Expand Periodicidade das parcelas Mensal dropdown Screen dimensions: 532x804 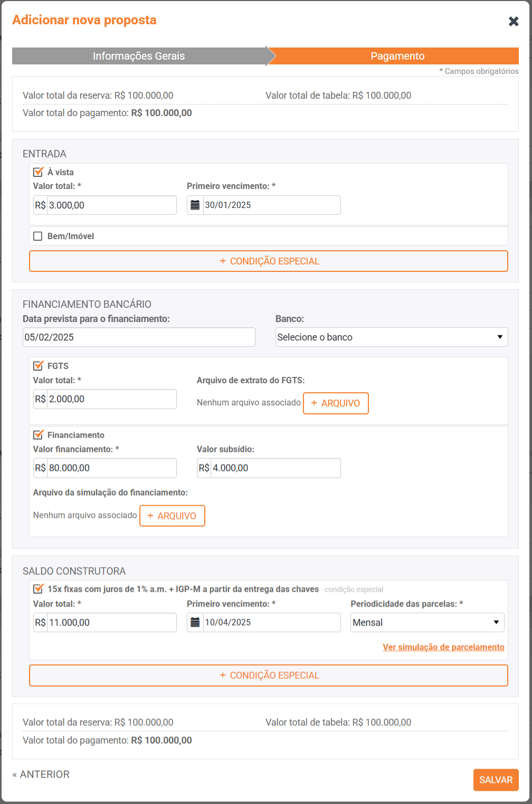[427, 622]
